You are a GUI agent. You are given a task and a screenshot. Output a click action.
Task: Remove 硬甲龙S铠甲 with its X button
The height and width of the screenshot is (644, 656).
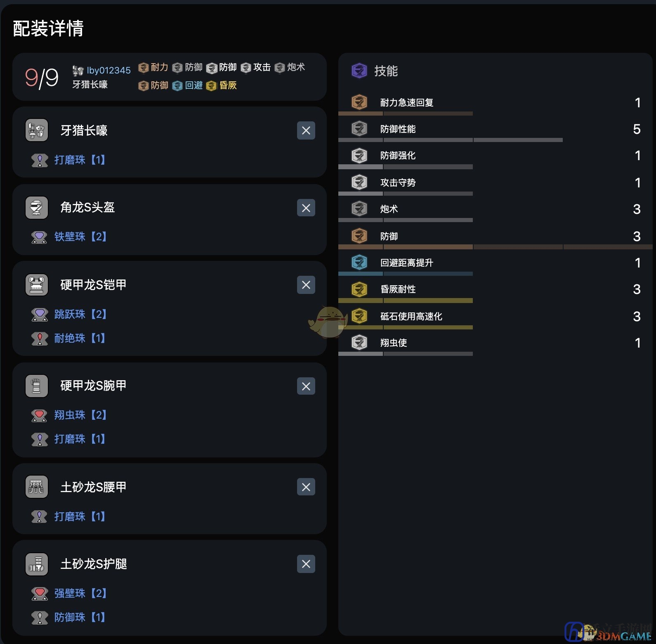tap(306, 285)
